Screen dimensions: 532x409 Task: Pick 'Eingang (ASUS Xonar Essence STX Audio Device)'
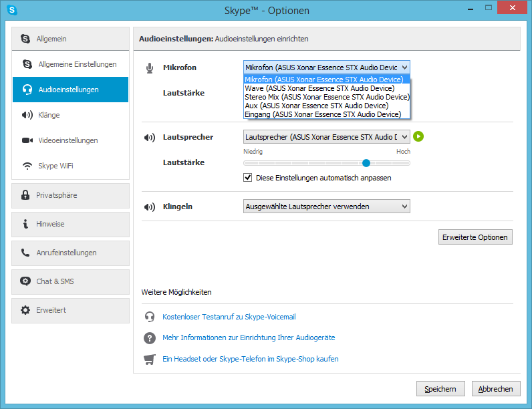tap(327, 114)
